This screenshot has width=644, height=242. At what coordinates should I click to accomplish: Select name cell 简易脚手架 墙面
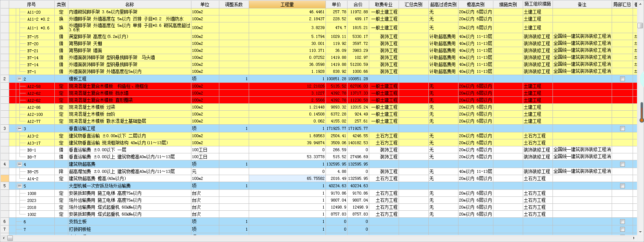pyautogui.click(x=129, y=50)
